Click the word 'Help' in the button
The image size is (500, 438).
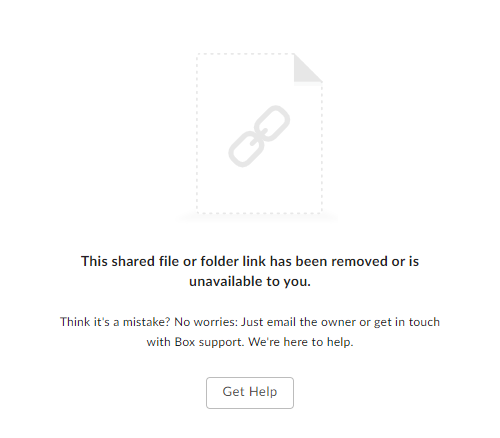263,392
